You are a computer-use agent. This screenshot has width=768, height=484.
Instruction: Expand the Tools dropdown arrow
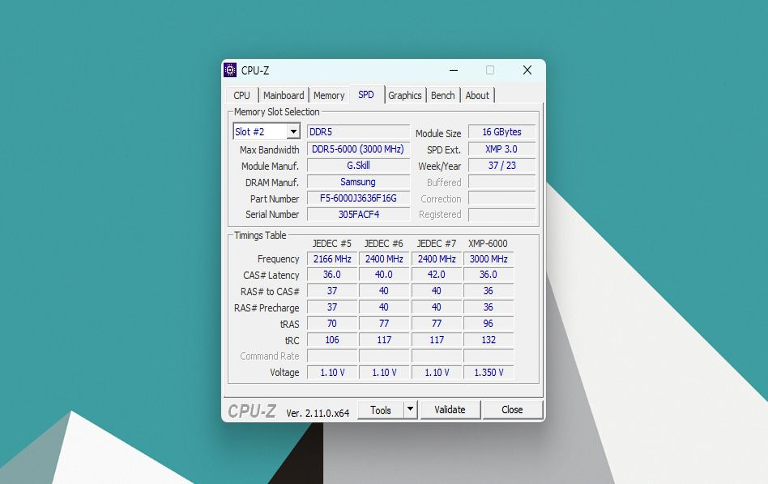[410, 410]
